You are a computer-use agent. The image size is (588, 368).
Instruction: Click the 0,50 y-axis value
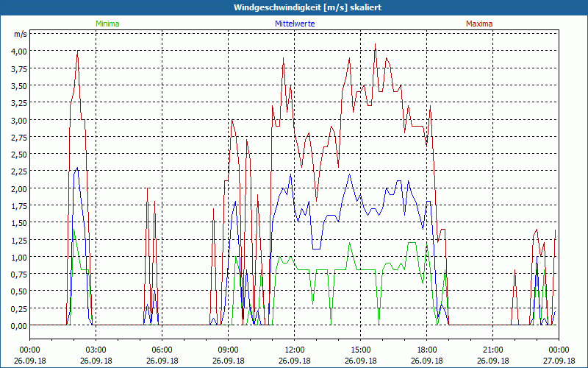(19, 291)
